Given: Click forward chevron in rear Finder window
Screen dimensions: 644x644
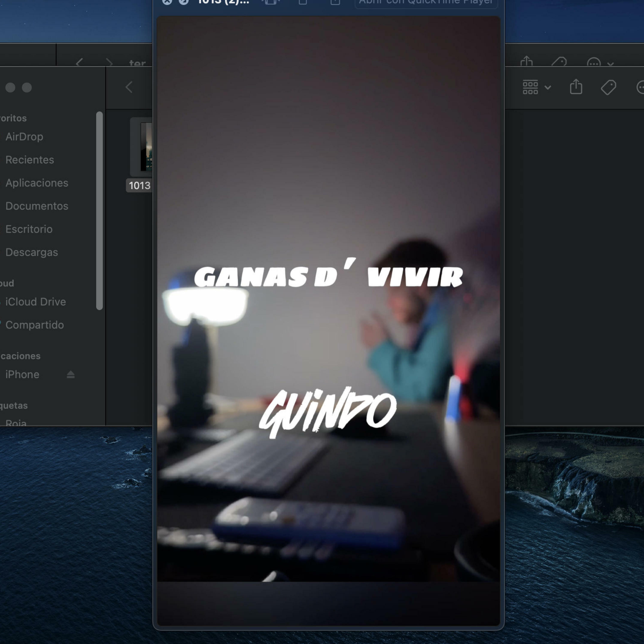Looking at the screenshot, I should click(x=109, y=62).
